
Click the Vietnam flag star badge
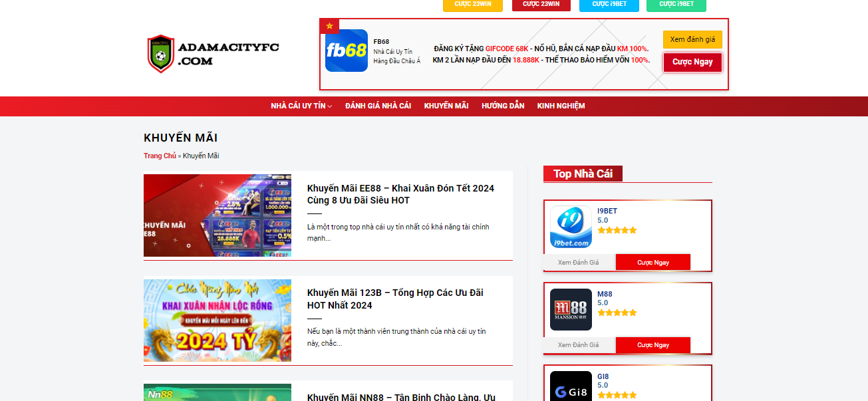[329, 27]
